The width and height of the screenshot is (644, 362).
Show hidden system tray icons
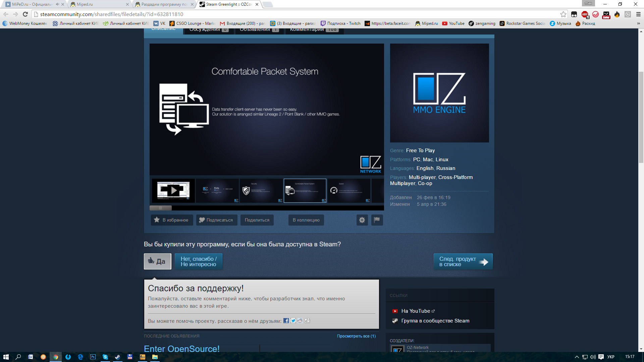click(577, 357)
